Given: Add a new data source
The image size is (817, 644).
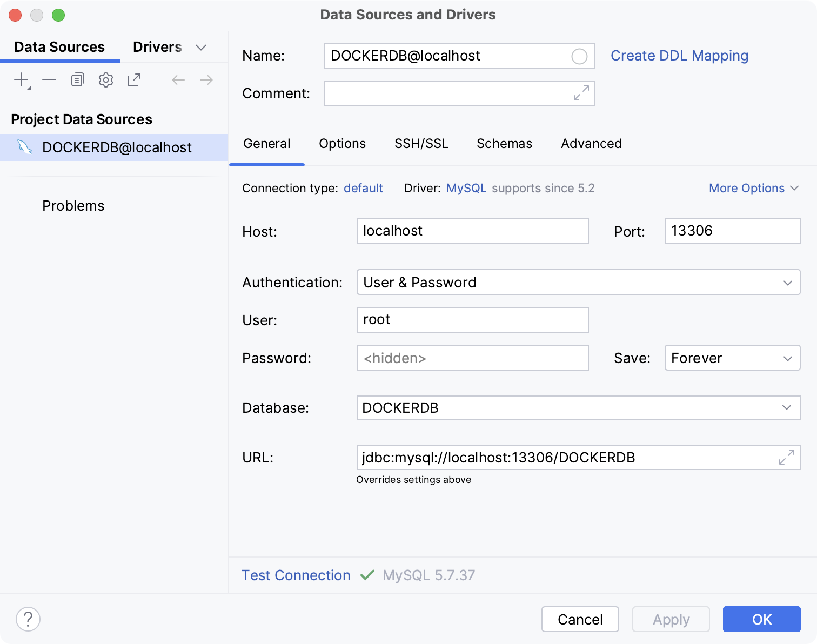Looking at the screenshot, I should pyautogui.click(x=20, y=79).
